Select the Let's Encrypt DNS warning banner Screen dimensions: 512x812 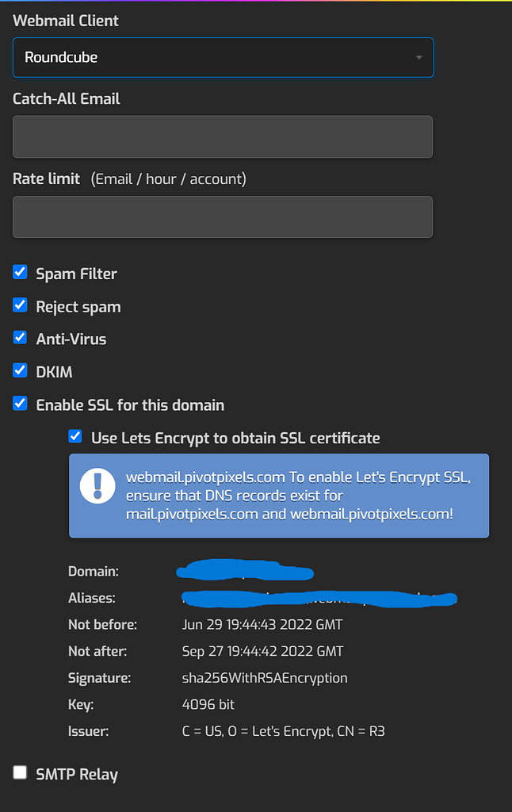pos(279,495)
